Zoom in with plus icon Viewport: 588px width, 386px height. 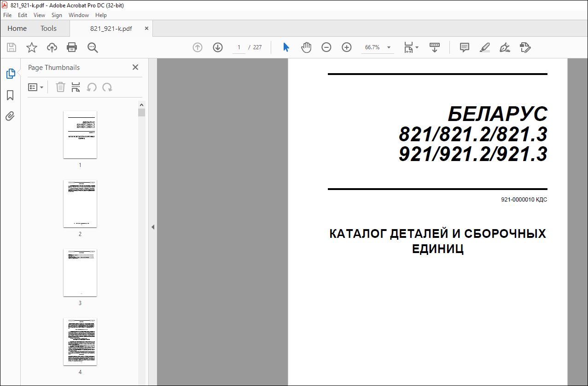[347, 47]
